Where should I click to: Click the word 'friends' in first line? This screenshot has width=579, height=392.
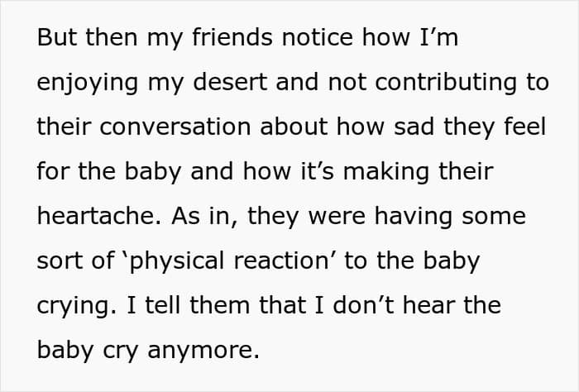click(232, 37)
